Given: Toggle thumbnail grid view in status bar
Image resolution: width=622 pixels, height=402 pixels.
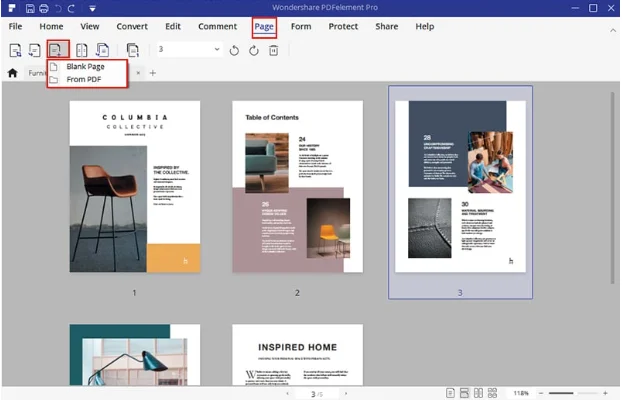Looking at the screenshot, I should pyautogui.click(x=493, y=393).
